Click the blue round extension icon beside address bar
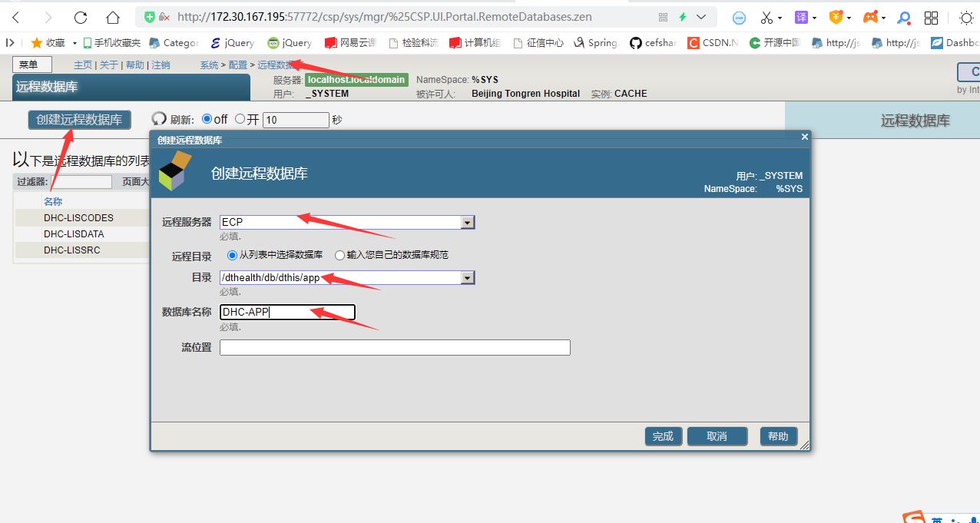The image size is (980, 523). [739, 18]
